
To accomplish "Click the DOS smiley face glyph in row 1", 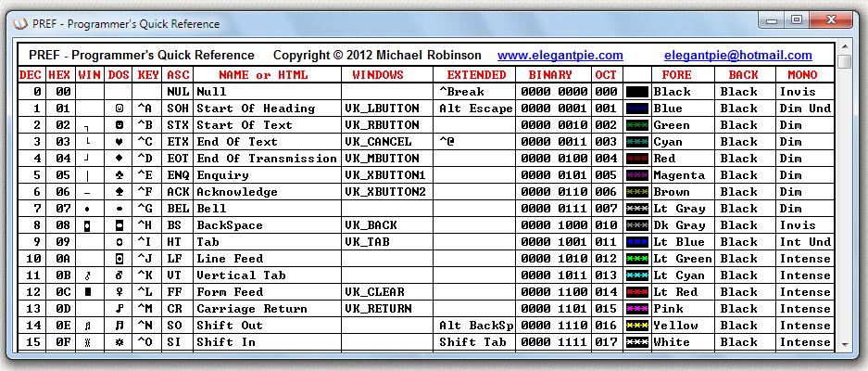I will click(119, 109).
